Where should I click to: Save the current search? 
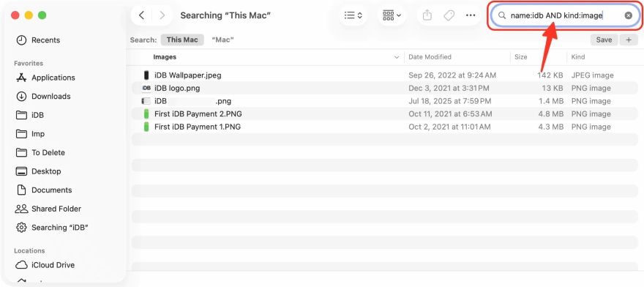(604, 40)
